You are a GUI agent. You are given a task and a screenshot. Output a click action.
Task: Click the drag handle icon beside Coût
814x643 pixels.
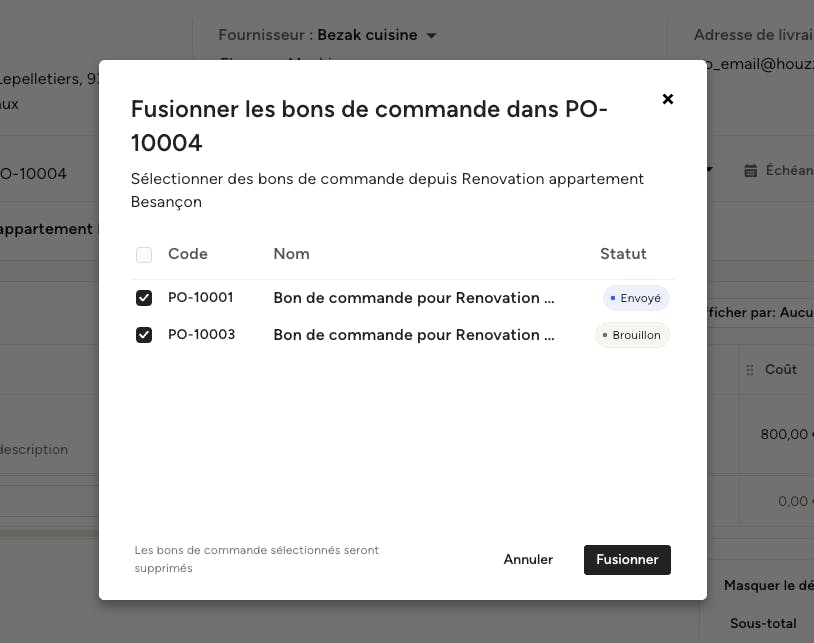click(x=750, y=370)
